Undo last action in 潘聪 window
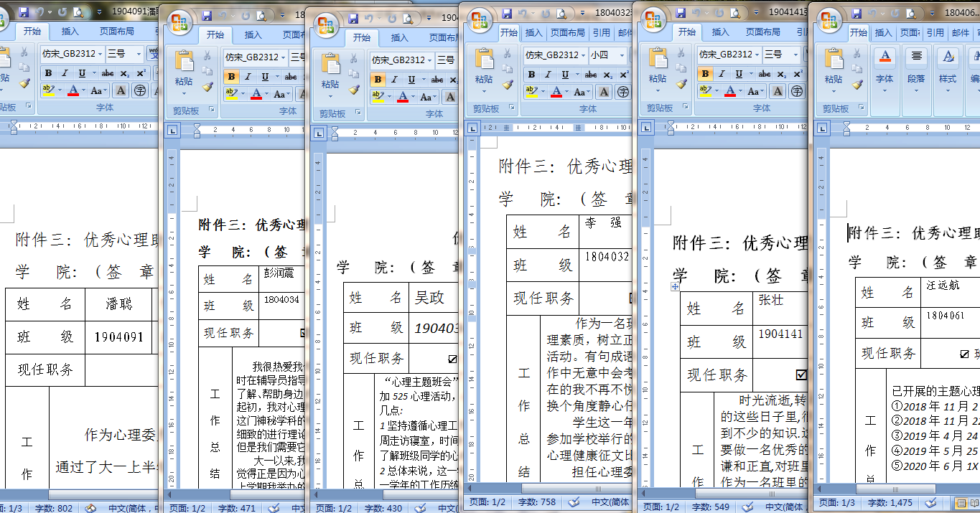 40,12
